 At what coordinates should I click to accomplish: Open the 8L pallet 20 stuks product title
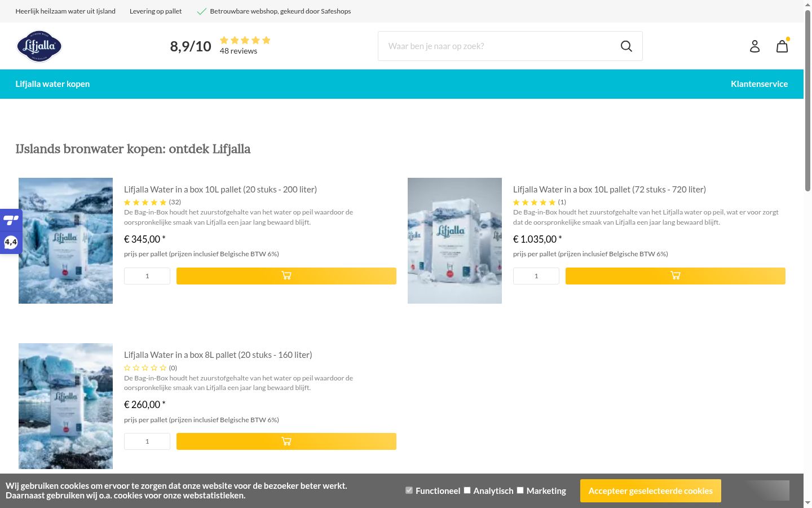coord(218,355)
